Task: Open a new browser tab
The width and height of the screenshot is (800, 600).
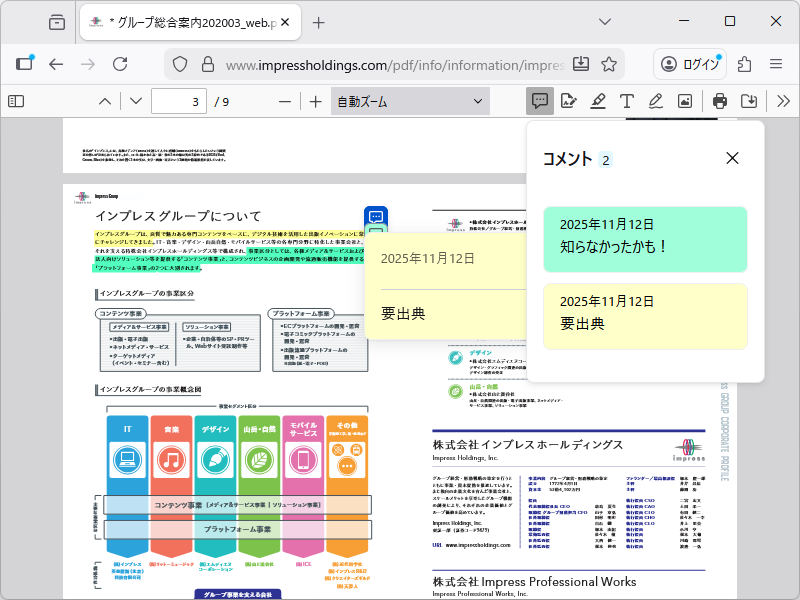Action: pos(317,20)
